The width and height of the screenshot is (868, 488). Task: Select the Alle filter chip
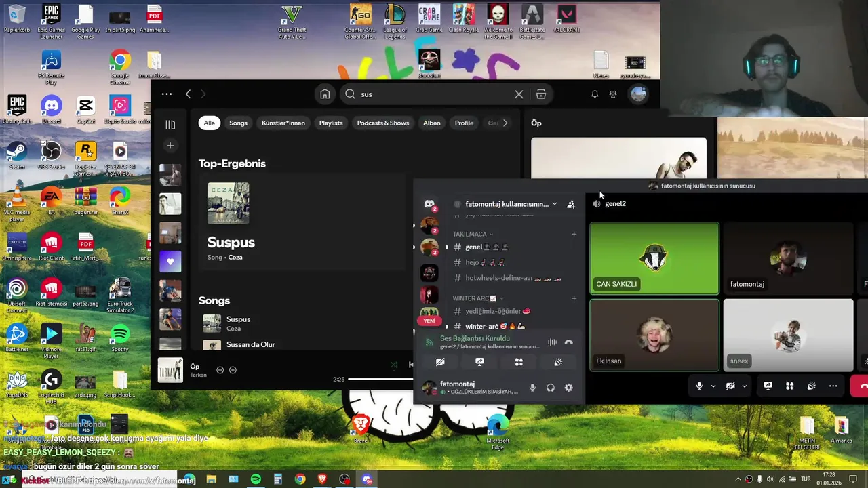[x=210, y=123]
